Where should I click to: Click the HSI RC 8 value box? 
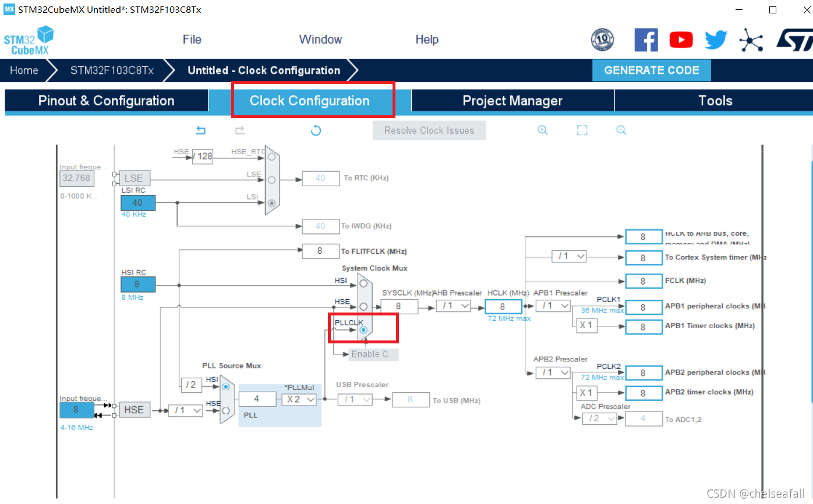(x=138, y=285)
